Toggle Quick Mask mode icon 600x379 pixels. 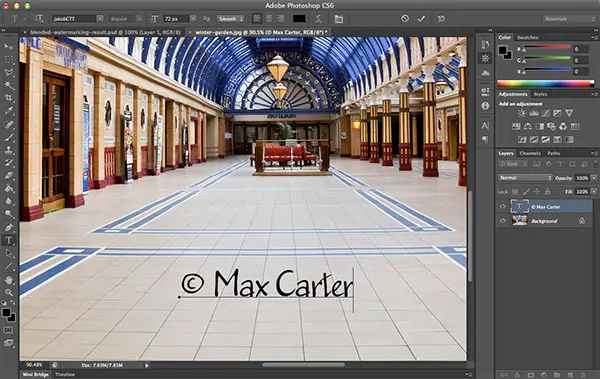[x=8, y=330]
